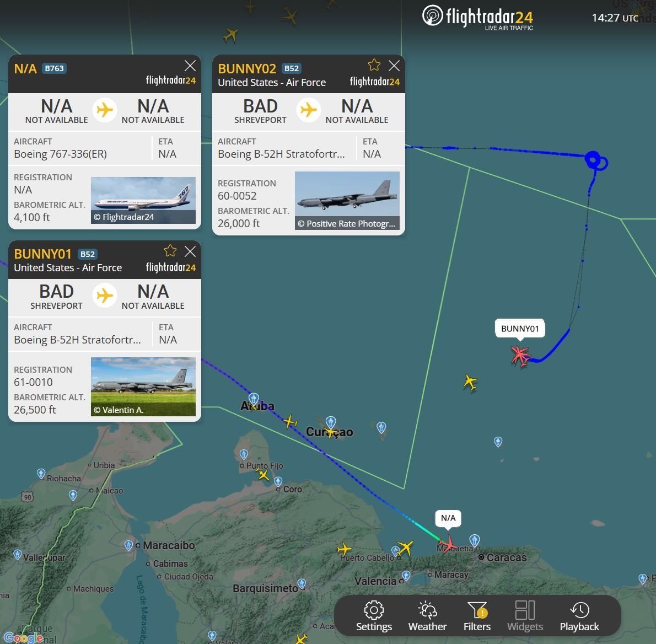
Task: Click the airport pin at Coro
Action: point(278,481)
